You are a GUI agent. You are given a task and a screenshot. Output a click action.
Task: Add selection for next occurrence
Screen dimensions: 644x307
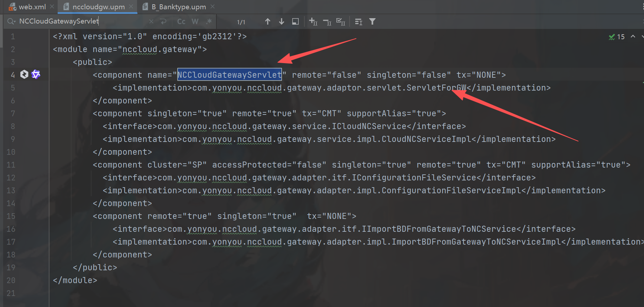coord(313,22)
